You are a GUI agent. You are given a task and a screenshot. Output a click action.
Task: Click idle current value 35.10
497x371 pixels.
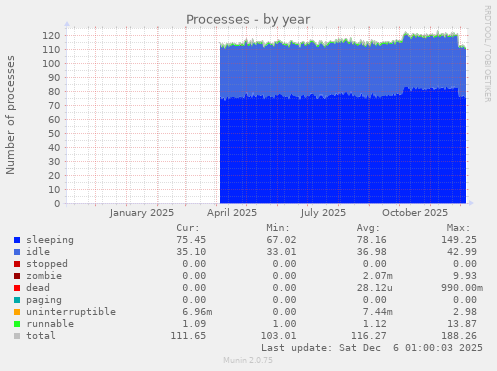tap(191, 252)
